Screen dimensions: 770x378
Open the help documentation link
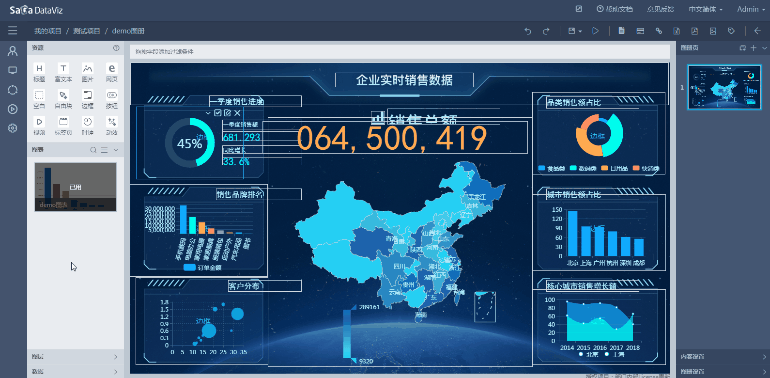click(615, 9)
